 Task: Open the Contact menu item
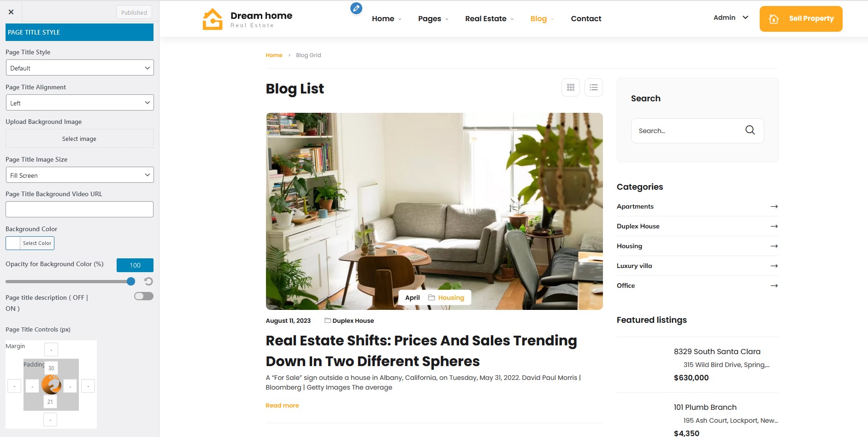586,19
